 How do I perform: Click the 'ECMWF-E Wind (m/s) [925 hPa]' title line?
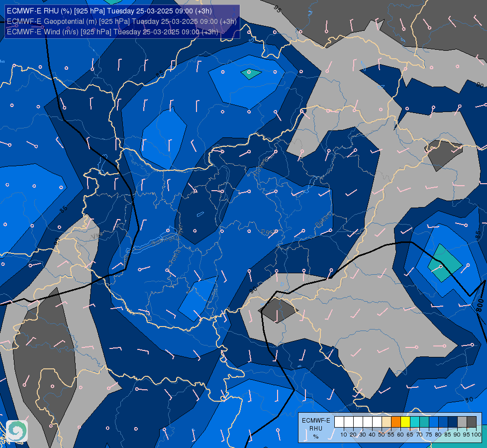pos(112,32)
